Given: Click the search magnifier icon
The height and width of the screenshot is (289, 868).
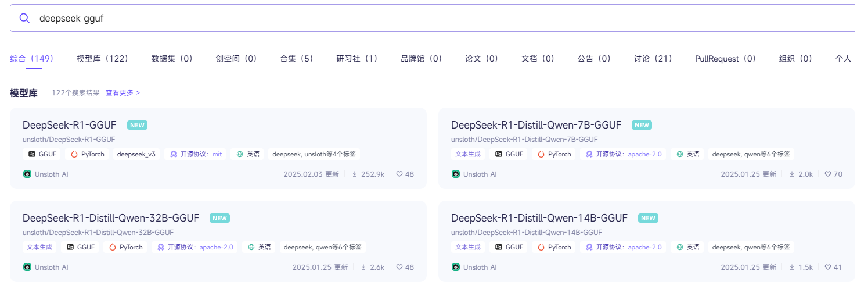Looking at the screenshot, I should (x=24, y=18).
